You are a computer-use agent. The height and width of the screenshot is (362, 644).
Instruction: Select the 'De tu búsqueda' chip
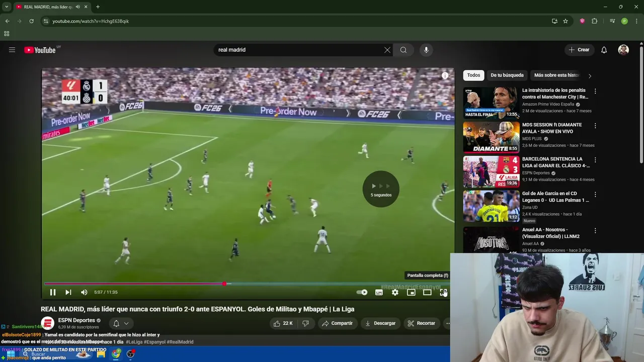507,75
